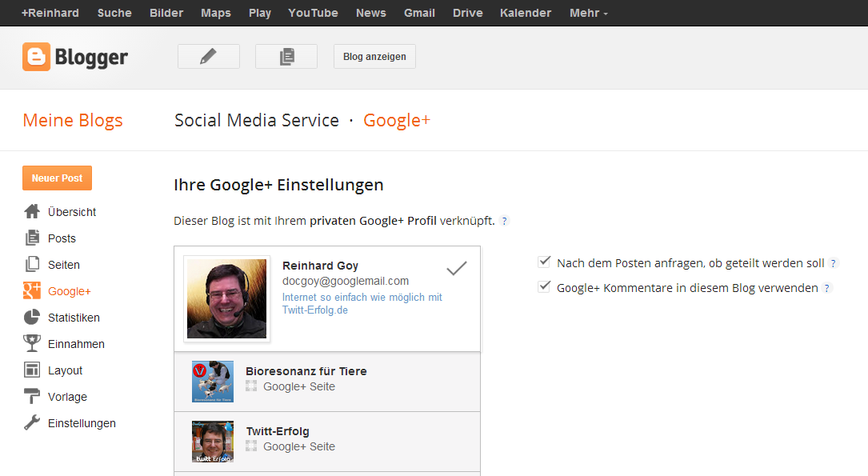Open YouTube in the top bar
The image size is (868, 476).
(313, 13)
